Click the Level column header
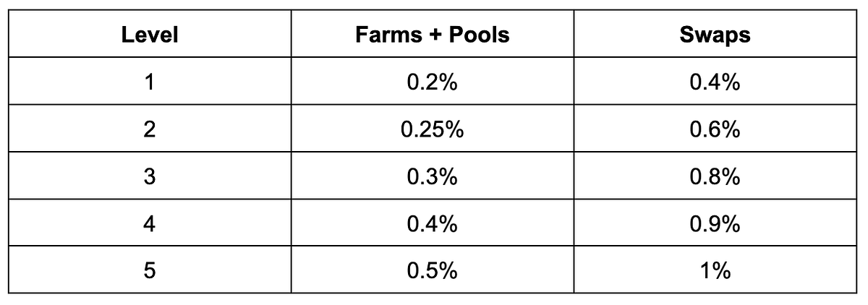 point(150,35)
